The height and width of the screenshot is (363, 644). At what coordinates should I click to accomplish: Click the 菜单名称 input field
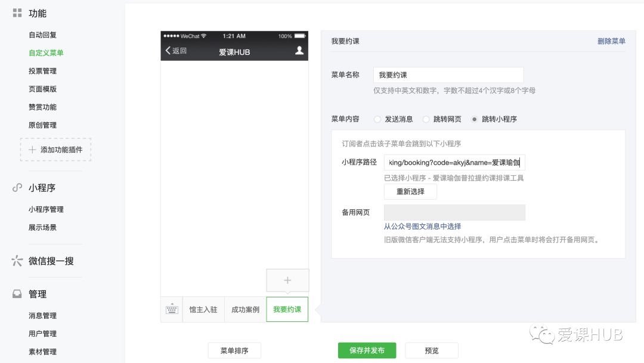point(448,75)
